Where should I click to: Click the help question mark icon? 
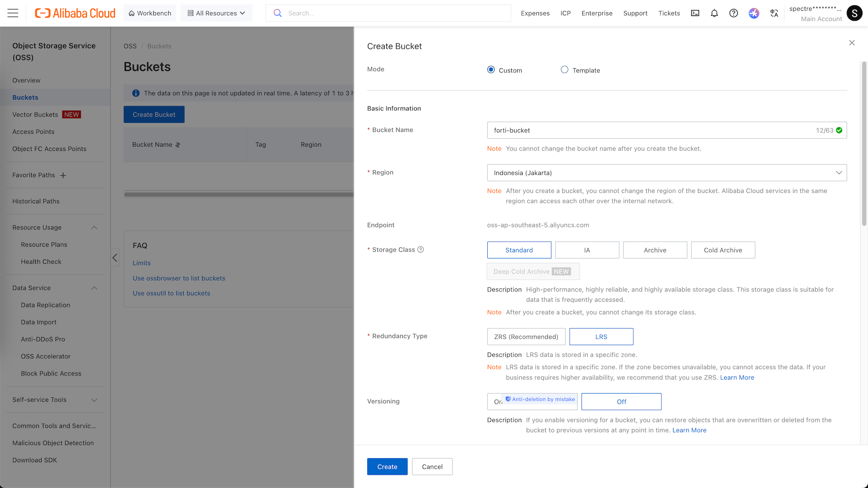[x=734, y=13]
